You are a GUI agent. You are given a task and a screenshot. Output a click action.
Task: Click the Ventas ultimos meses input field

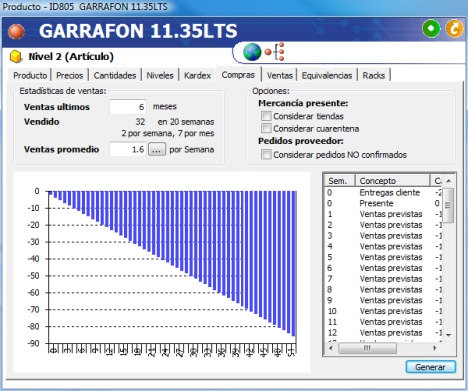point(128,107)
